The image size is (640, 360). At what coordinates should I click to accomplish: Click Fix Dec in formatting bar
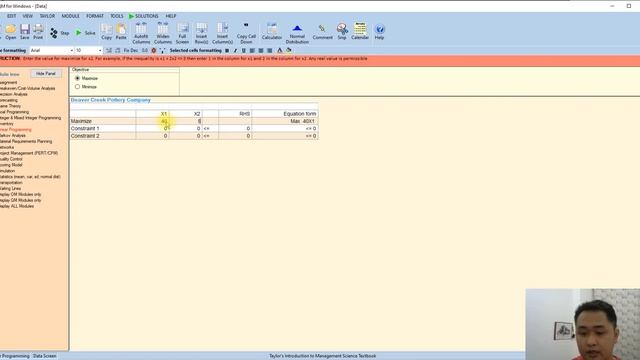(131, 51)
